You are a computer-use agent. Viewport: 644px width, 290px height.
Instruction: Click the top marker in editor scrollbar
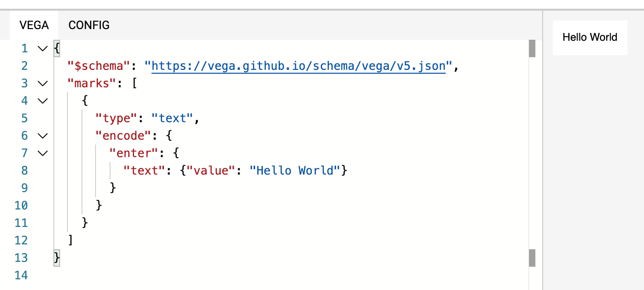[532, 49]
